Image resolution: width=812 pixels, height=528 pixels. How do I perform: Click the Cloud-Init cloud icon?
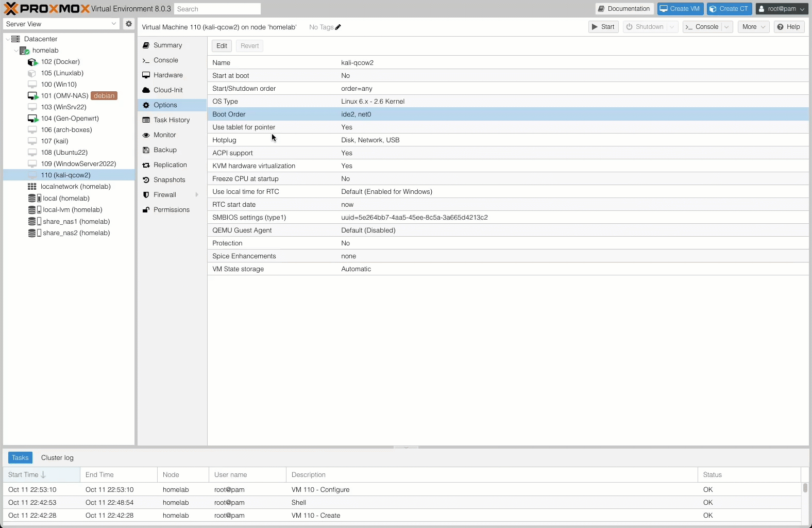[x=146, y=90]
